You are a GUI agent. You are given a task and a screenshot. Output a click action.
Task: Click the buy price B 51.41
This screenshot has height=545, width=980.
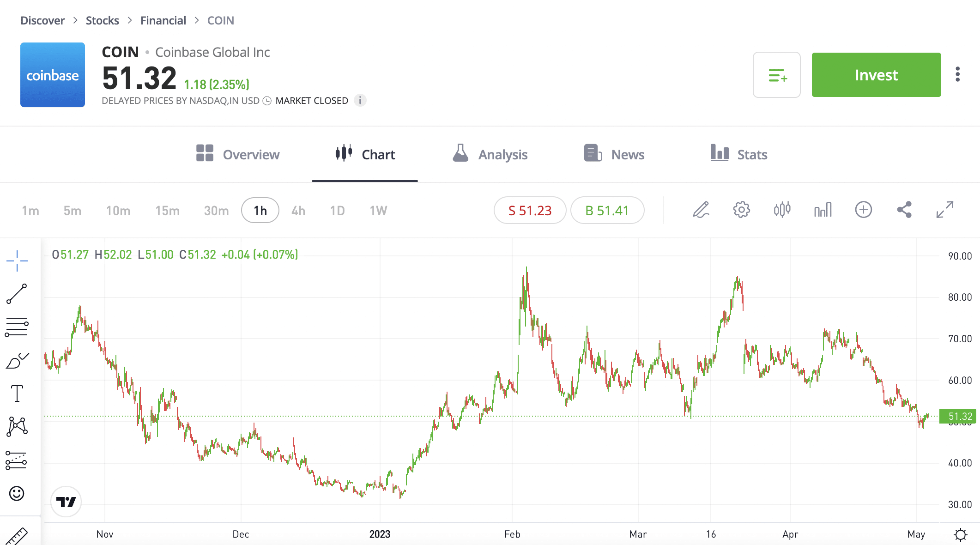607,210
